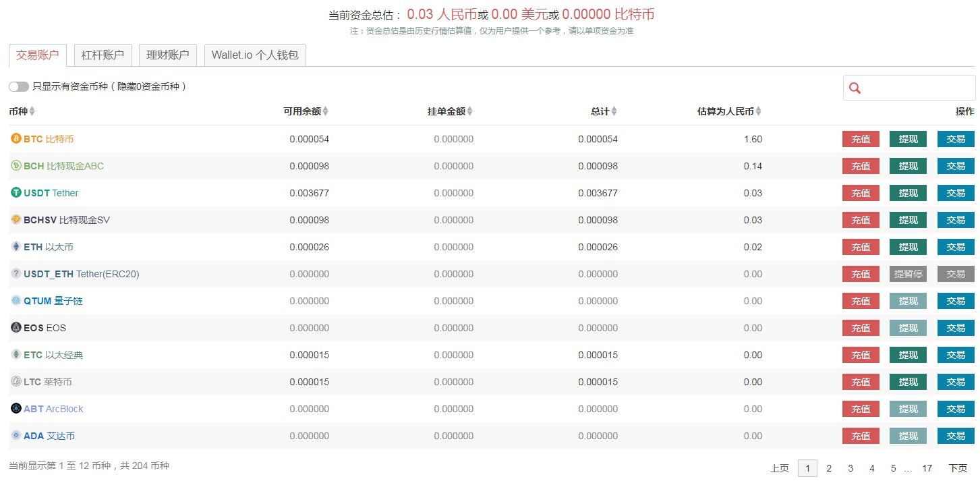Sort by the 可用余额 column arrows
The image size is (980, 481).
(x=326, y=111)
